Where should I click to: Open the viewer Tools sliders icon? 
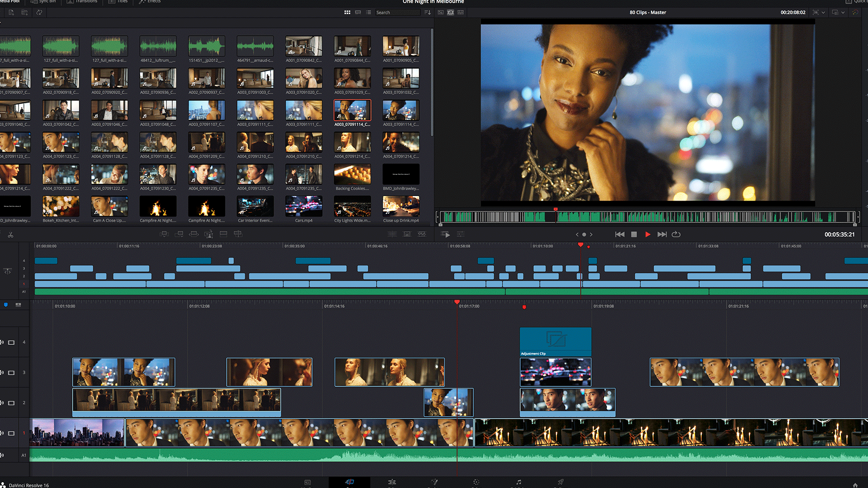pyautogui.click(x=461, y=235)
